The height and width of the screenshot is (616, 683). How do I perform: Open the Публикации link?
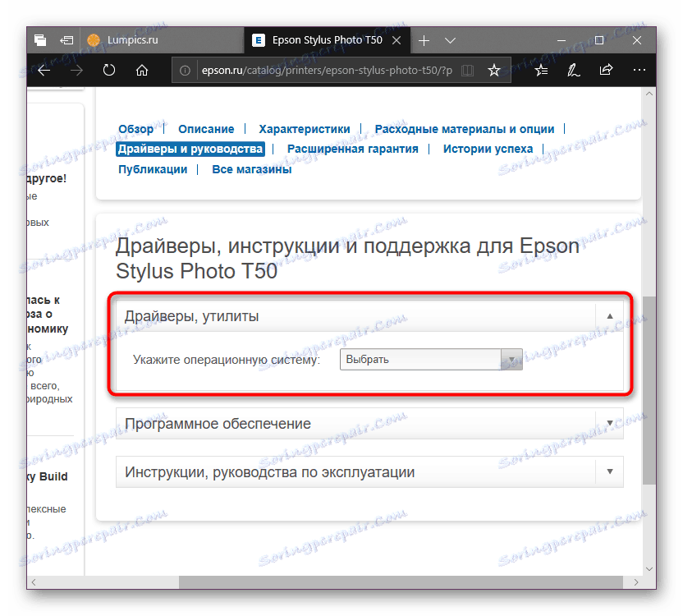(x=153, y=169)
